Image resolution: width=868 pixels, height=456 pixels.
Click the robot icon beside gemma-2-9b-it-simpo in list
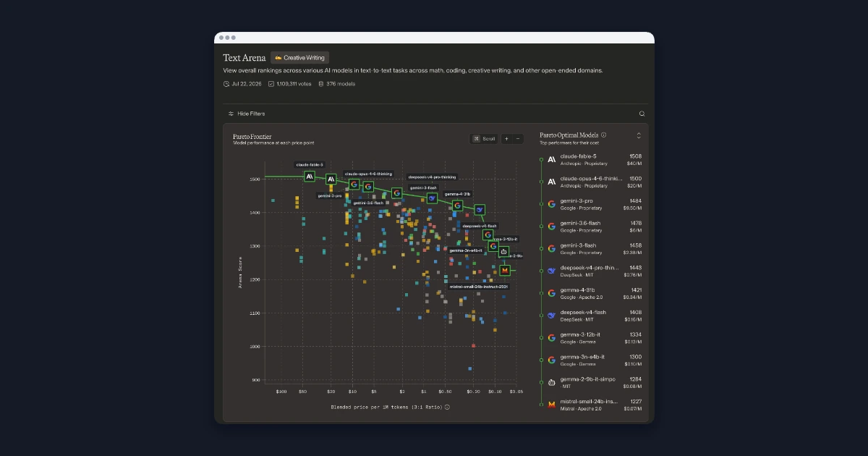point(551,382)
